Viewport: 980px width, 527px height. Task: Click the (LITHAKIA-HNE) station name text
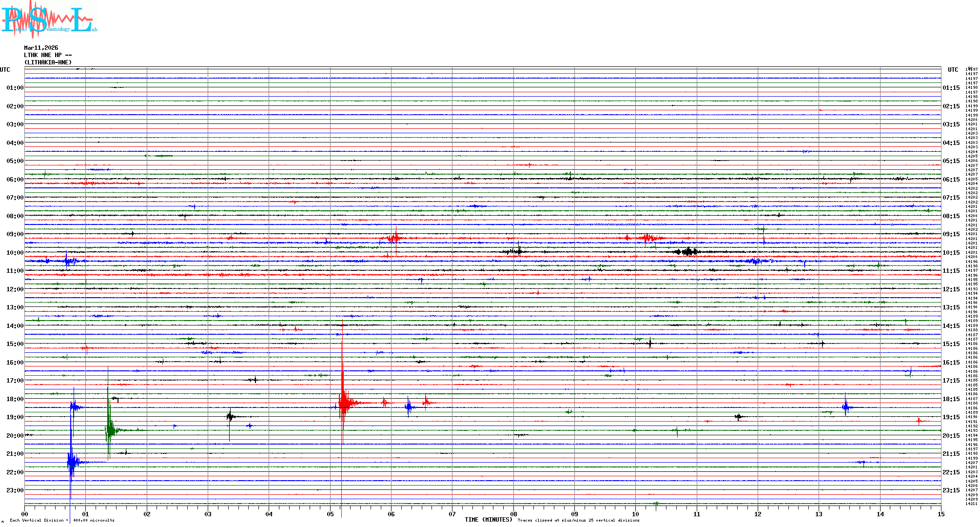pos(48,62)
